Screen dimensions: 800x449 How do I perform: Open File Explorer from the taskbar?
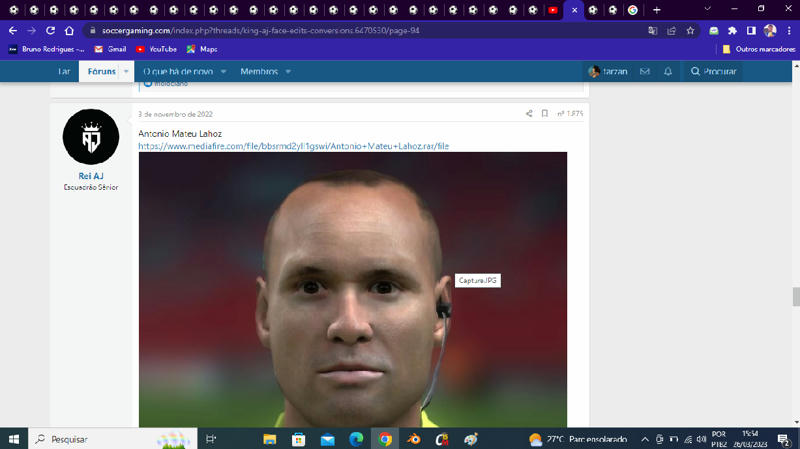pyautogui.click(x=269, y=439)
